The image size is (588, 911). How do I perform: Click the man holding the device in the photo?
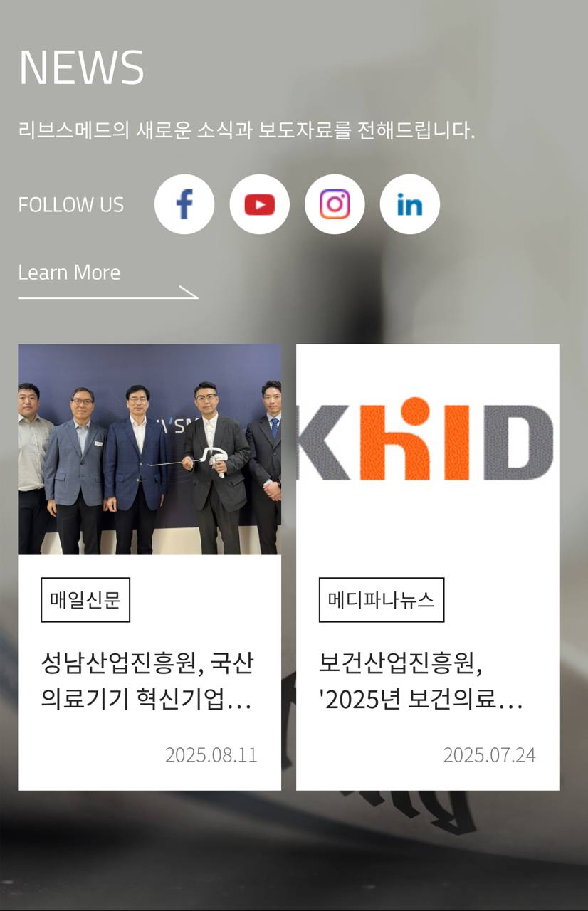pyautogui.click(x=212, y=466)
